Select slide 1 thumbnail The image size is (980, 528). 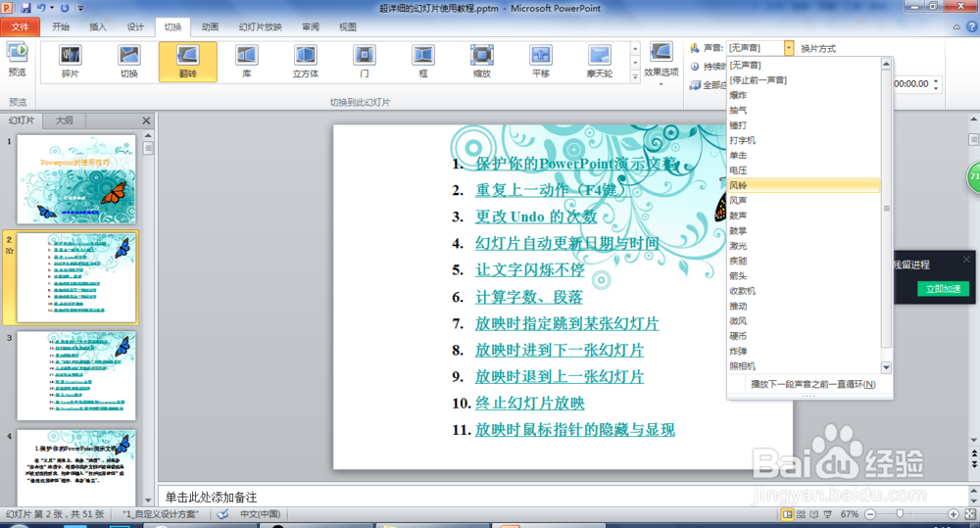76,179
